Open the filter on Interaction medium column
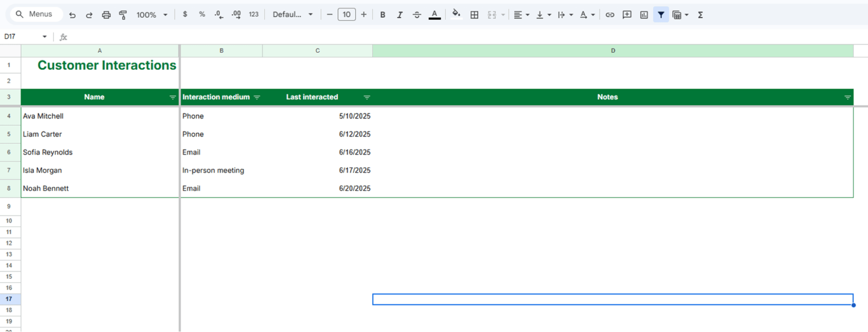Viewport: 868px width, 332px height. pos(257,97)
